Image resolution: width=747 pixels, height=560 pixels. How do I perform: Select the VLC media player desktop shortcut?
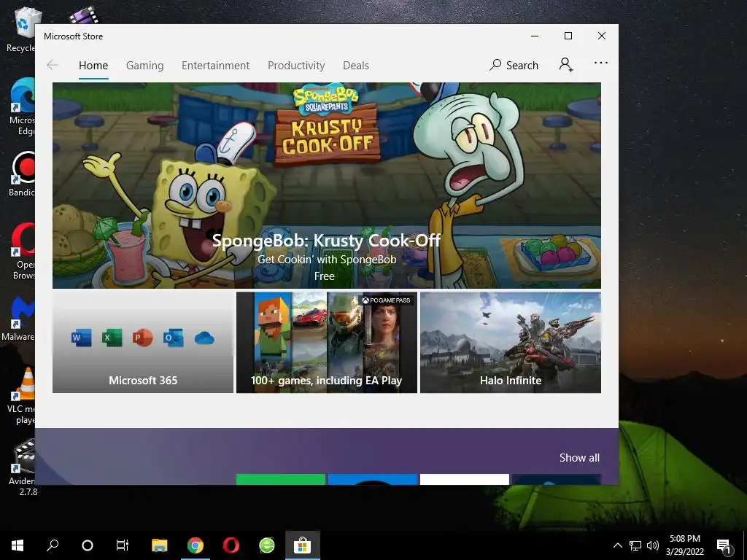(21, 396)
